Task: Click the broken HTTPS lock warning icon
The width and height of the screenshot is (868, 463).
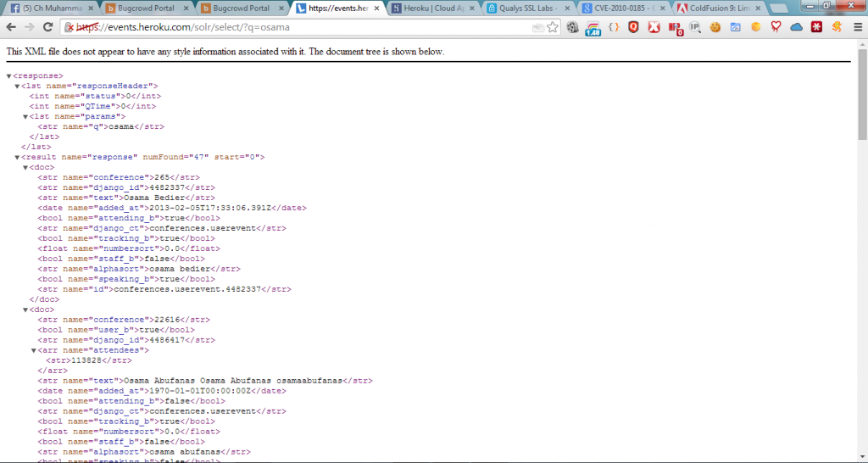Action: (70, 27)
